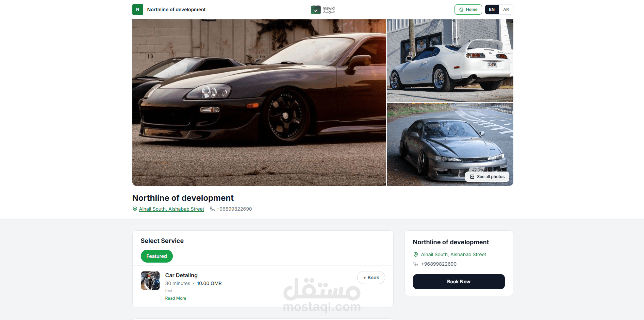The height and width of the screenshot is (320, 644).
Task: Click the house icon in the Home button
Action: pos(461,10)
